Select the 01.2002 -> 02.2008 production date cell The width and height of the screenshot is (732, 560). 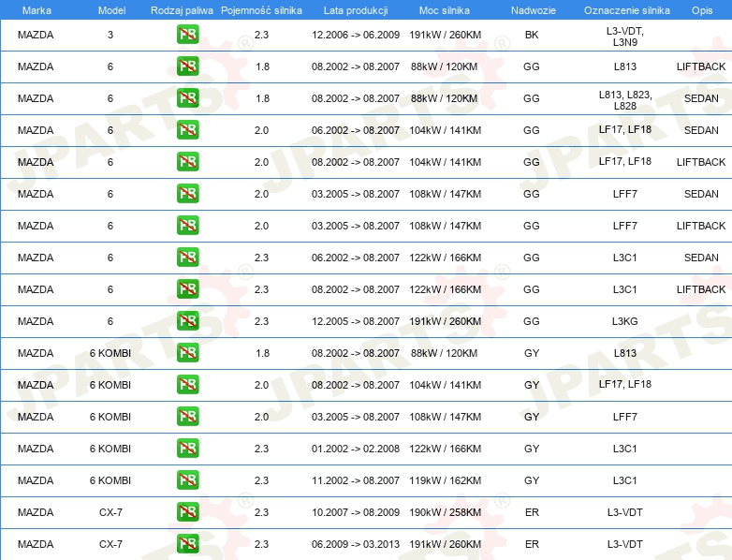pos(356,449)
